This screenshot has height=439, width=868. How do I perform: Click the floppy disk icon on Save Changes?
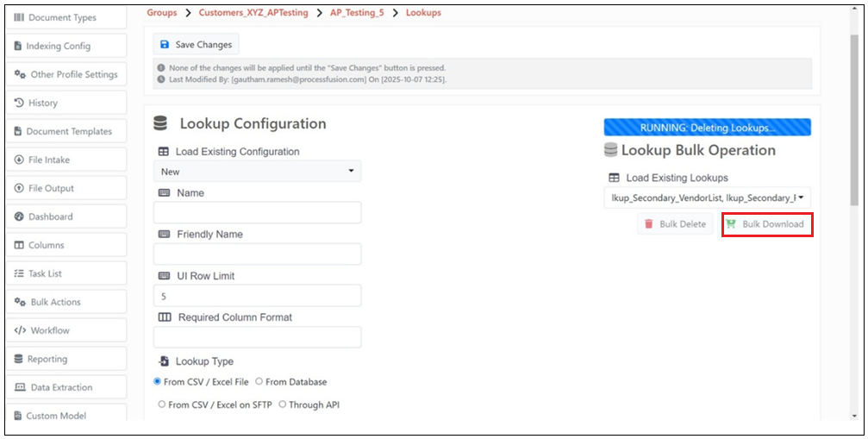click(165, 45)
